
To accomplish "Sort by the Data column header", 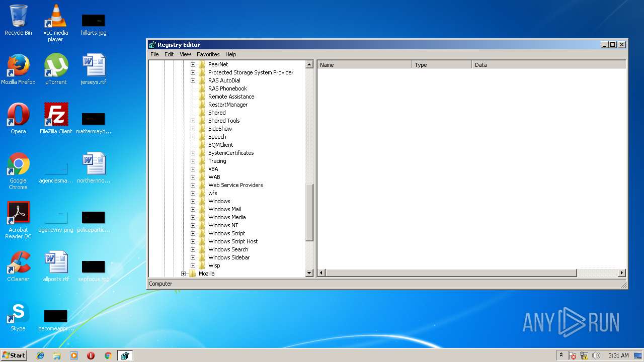I will tap(549, 65).
